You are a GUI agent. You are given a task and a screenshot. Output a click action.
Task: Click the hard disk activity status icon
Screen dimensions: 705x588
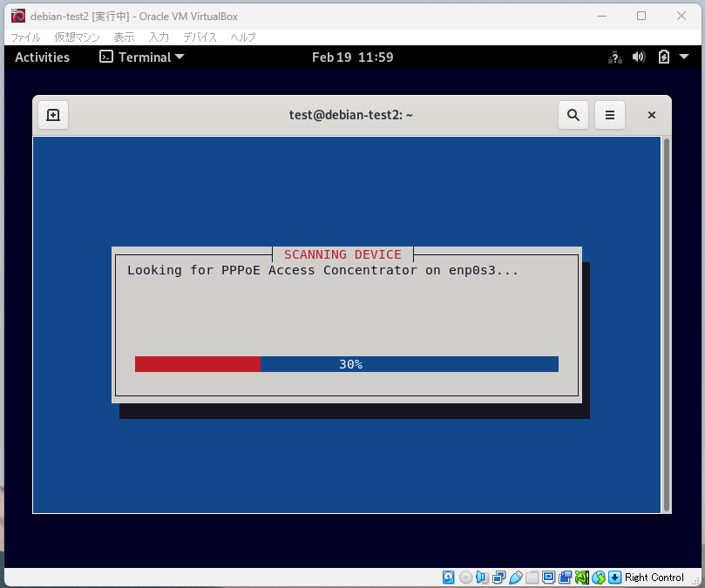[448, 578]
